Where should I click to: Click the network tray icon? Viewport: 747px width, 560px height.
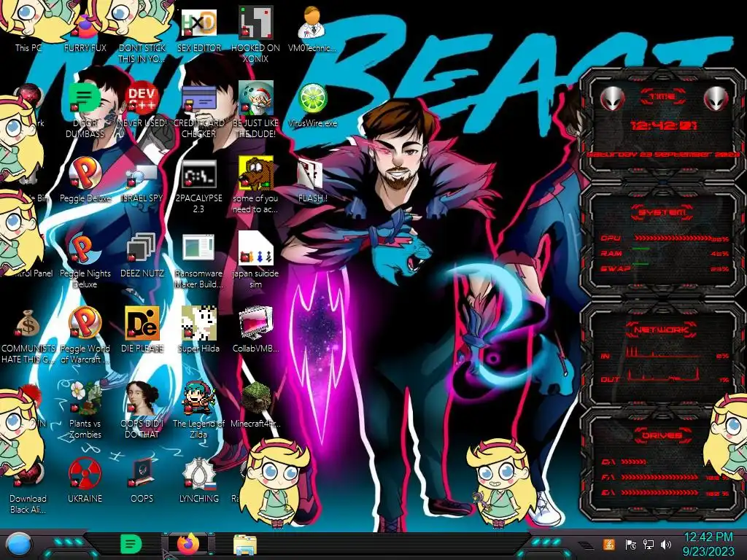point(648,544)
